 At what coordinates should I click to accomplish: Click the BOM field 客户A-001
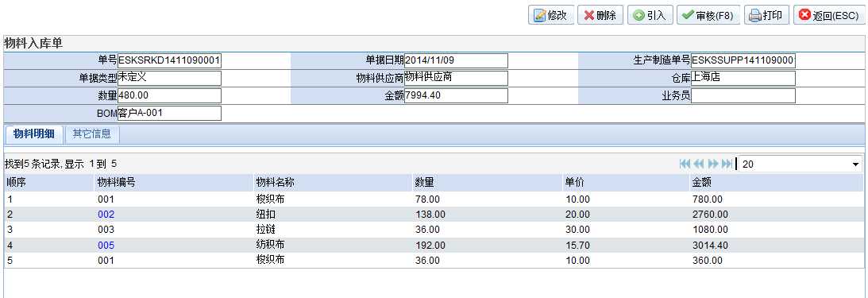[169, 114]
